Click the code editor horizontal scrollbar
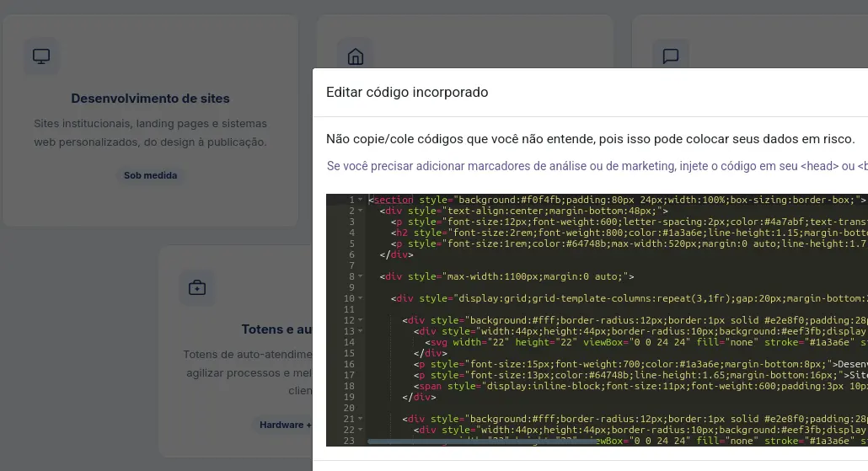This screenshot has height=471, width=868. pyautogui.click(x=481, y=442)
